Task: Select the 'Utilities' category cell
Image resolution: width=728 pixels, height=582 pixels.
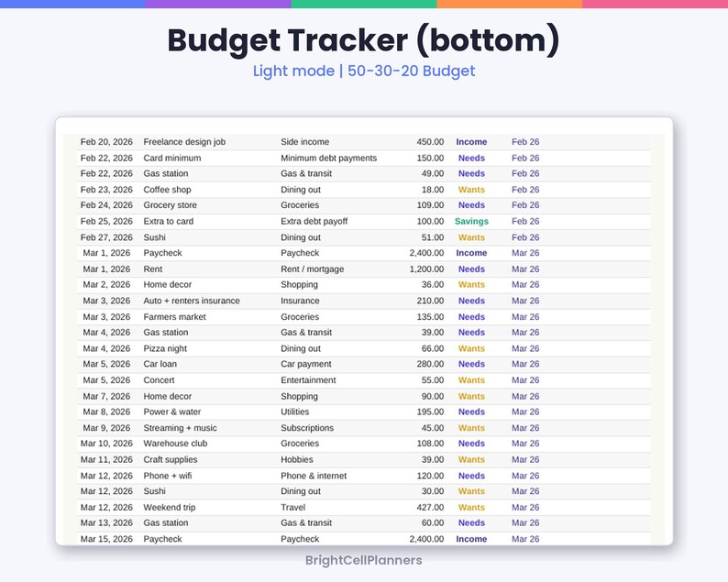Action: [294, 412]
